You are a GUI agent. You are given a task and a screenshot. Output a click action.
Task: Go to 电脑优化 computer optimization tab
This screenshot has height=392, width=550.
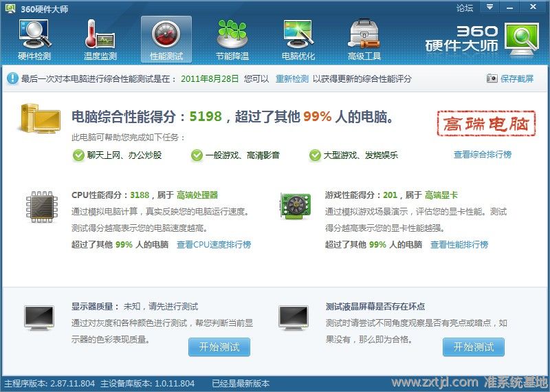[298, 40]
